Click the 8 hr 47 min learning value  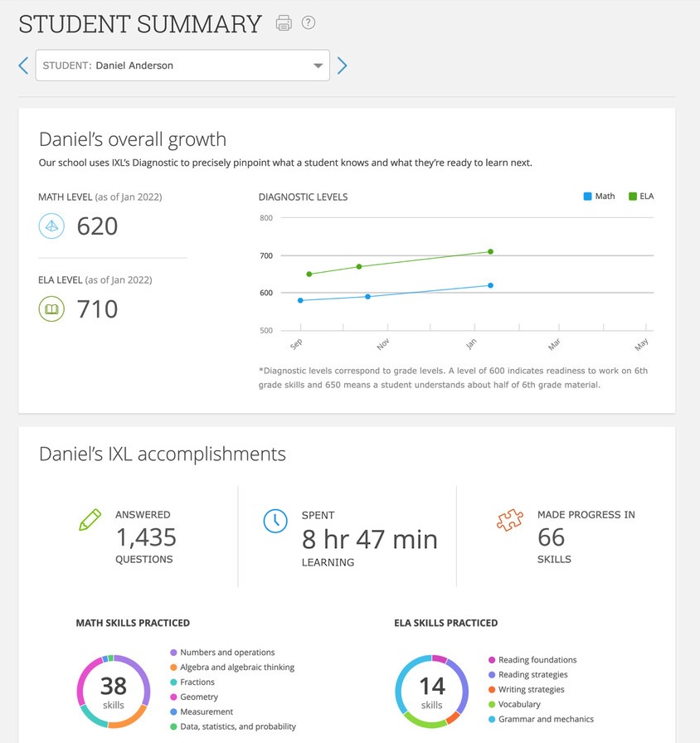click(370, 539)
